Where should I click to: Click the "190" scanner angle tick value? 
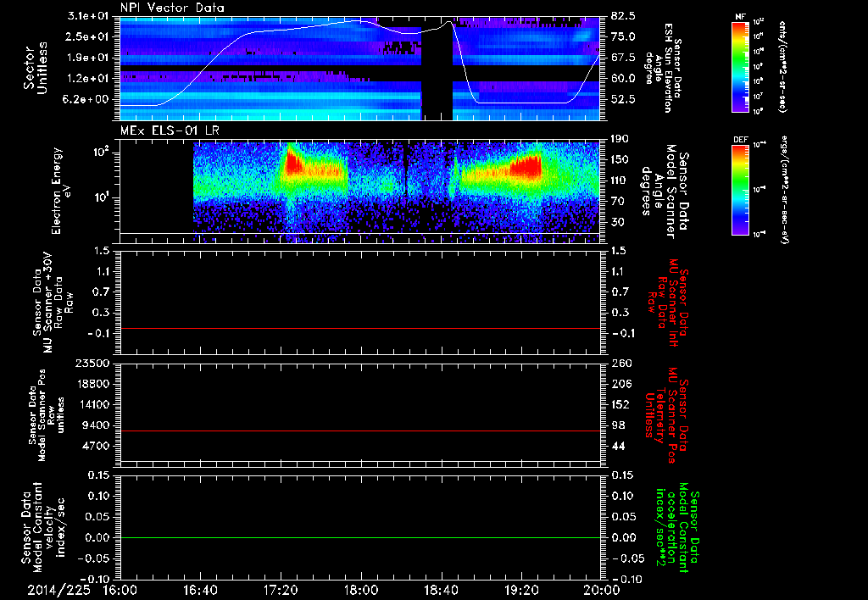click(x=620, y=138)
